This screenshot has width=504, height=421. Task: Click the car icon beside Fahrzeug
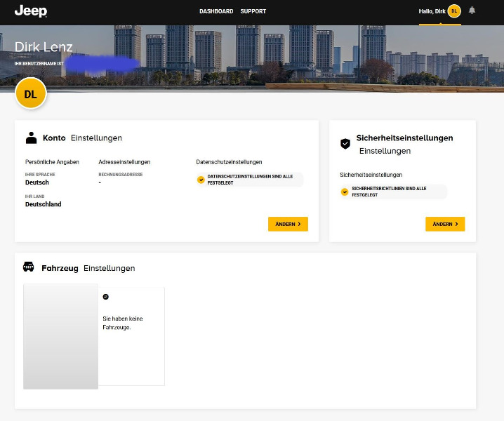click(x=29, y=267)
